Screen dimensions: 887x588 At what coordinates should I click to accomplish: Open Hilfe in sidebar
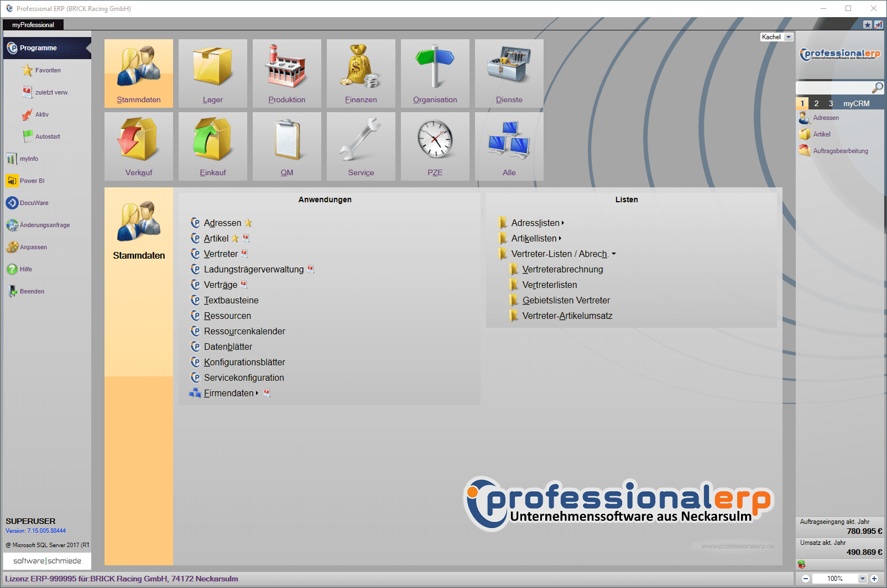[x=19, y=269]
